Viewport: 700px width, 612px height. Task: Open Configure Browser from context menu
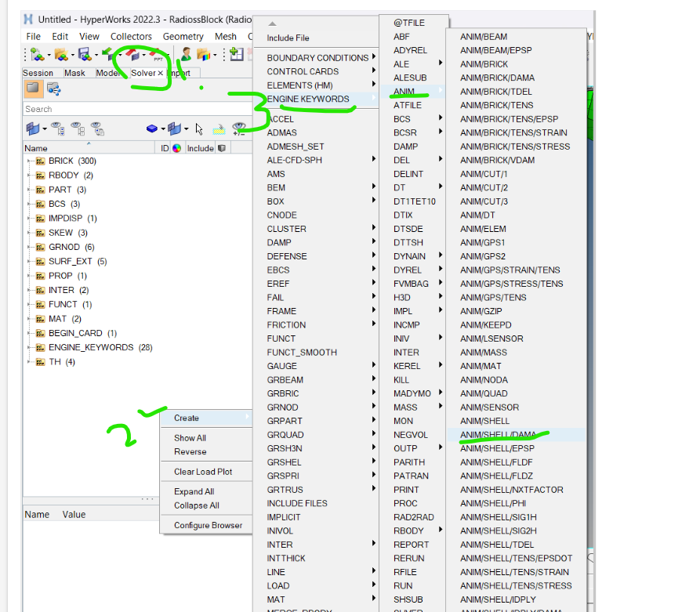(x=206, y=525)
